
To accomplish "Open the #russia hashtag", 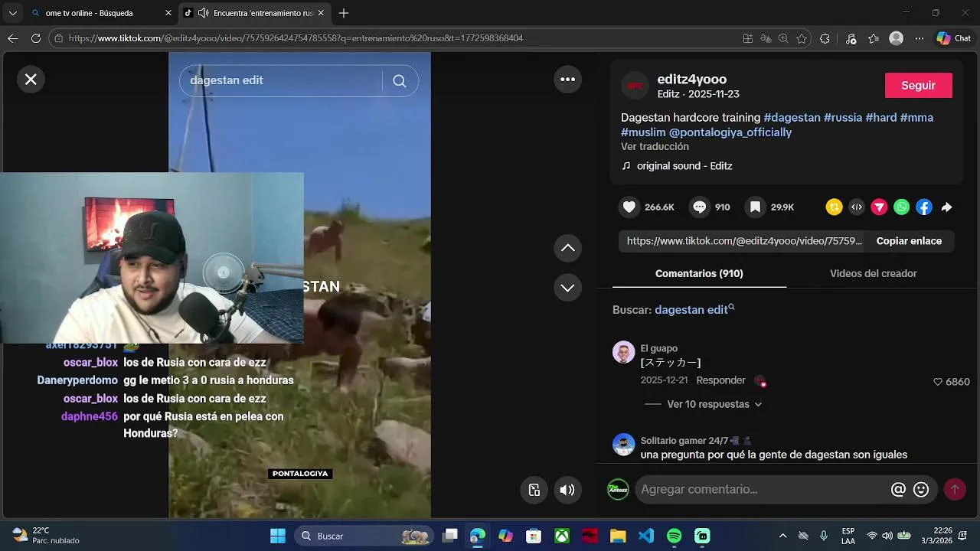I will tap(843, 118).
